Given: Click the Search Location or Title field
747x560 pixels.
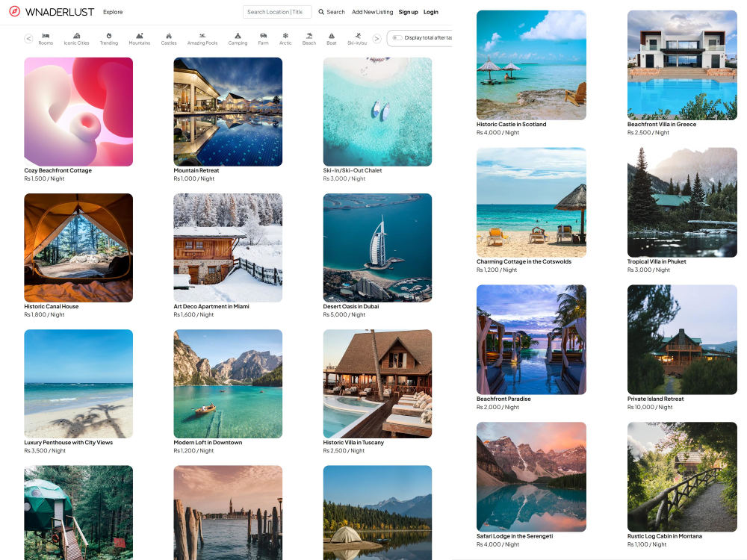Looking at the screenshot, I should point(277,12).
